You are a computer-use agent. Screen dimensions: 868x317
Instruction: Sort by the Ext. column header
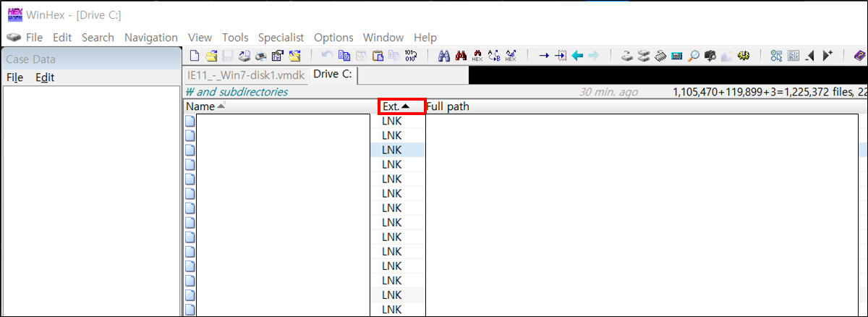[401, 106]
